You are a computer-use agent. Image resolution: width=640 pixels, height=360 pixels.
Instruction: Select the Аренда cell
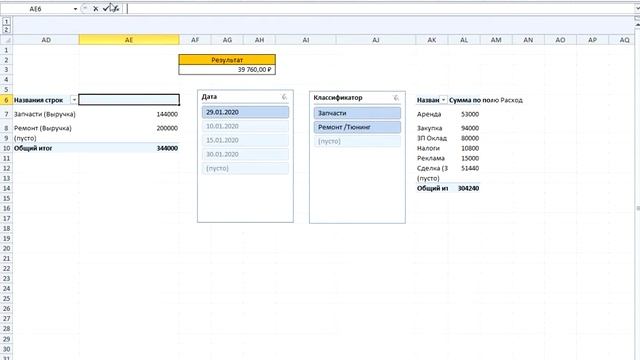click(432, 114)
